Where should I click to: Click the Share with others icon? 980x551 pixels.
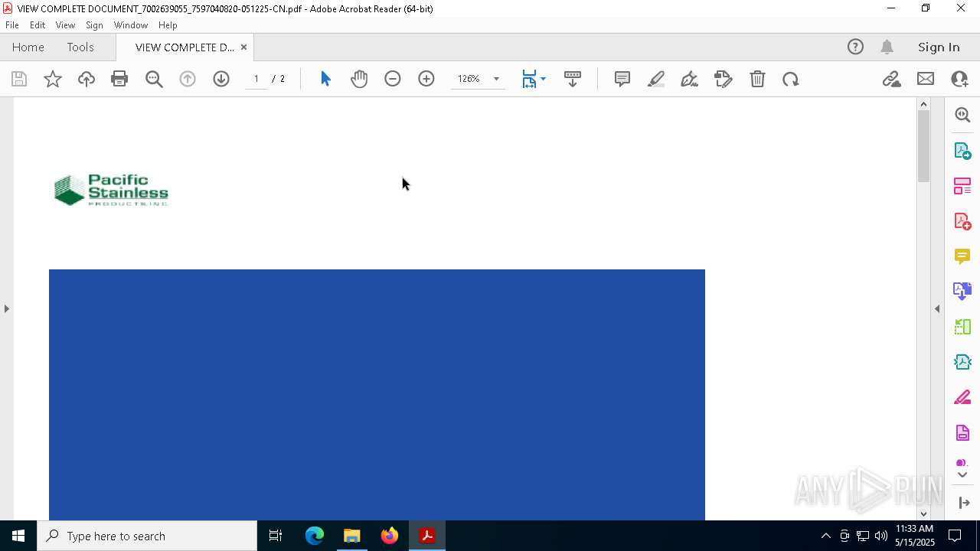(x=959, y=79)
